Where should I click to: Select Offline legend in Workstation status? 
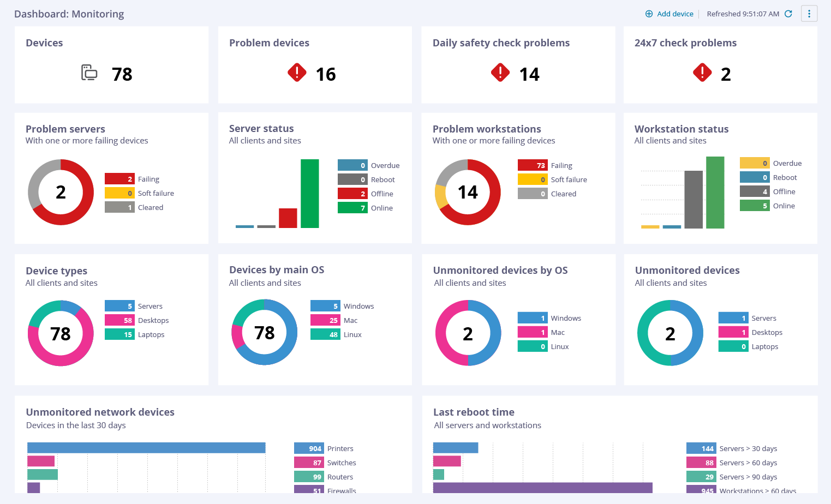(768, 191)
